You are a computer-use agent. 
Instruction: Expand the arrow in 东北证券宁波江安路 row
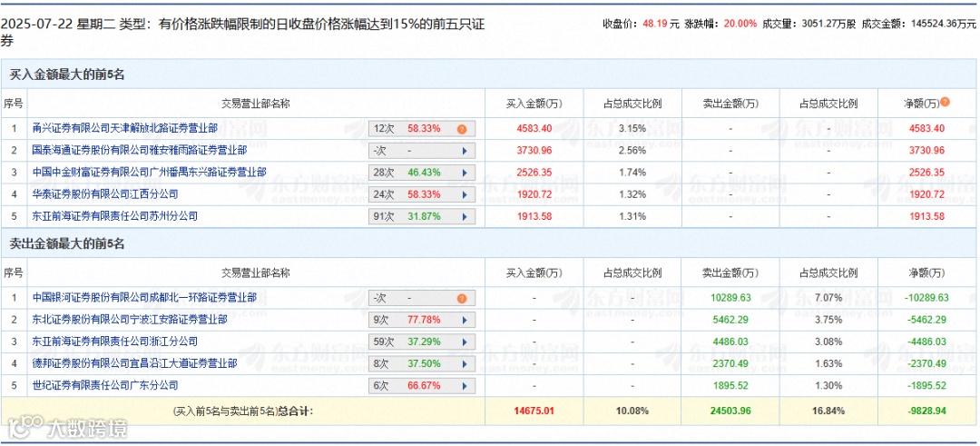coord(465,321)
